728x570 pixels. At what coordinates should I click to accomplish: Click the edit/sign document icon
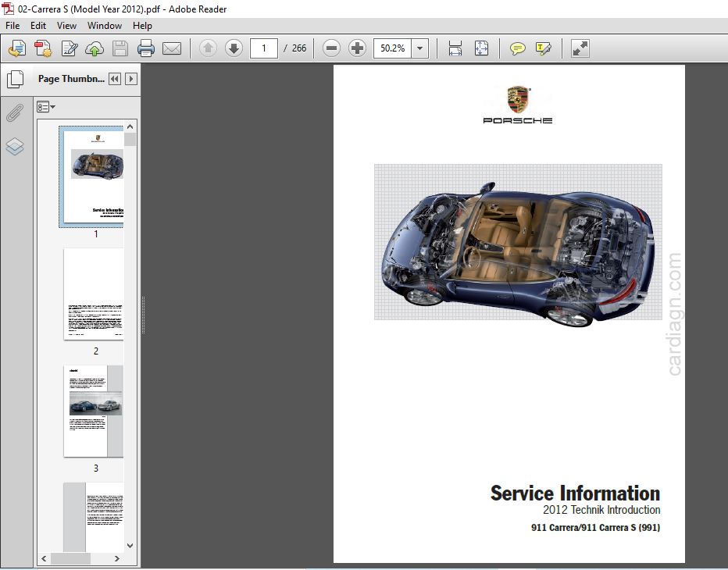[x=70, y=48]
